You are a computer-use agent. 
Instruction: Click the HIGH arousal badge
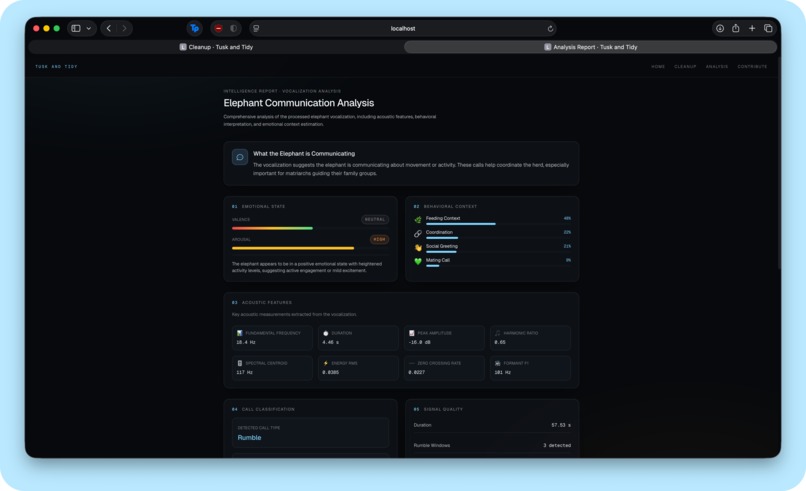[379, 240]
